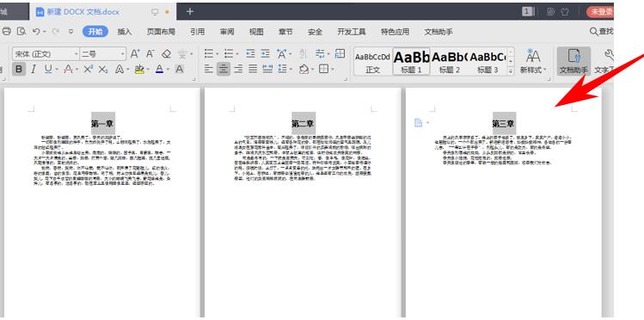Expand quick access toolbar customization arrow
This screenshot has height=320, width=644.
click(71, 31)
